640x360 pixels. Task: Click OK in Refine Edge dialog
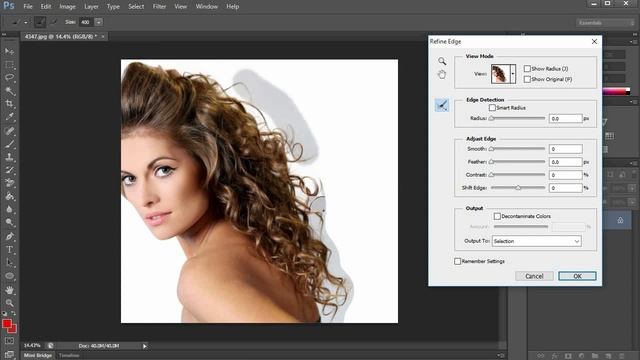tap(577, 276)
